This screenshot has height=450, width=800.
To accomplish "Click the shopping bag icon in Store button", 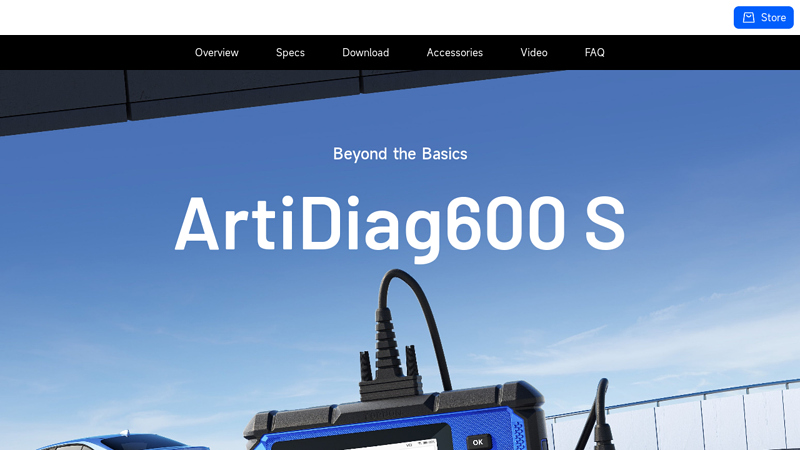I will [748, 17].
